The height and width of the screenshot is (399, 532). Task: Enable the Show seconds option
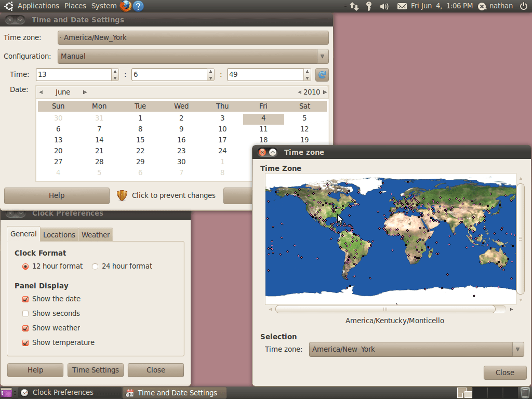(25, 313)
